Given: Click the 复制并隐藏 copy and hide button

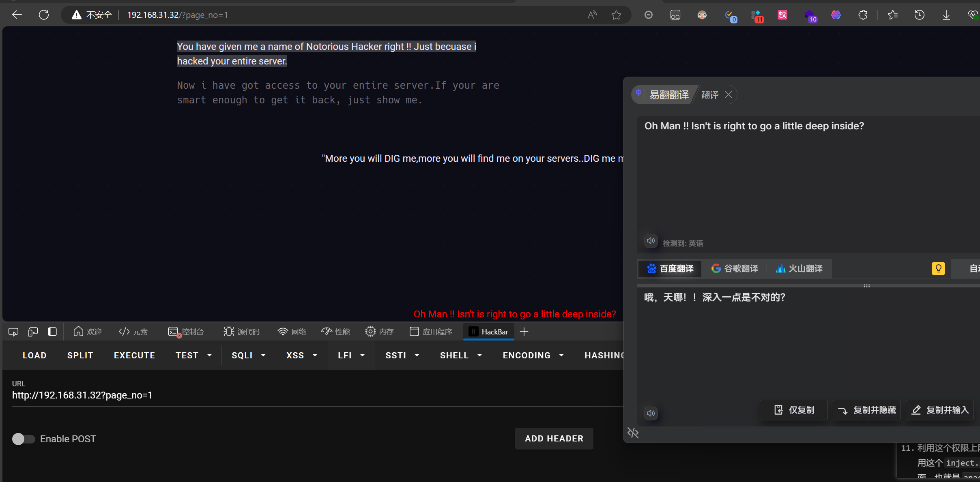Looking at the screenshot, I should pos(866,410).
